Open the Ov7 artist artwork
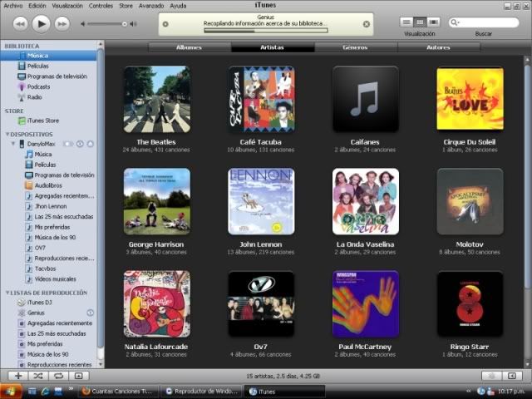Image resolution: width=532 pixels, height=399 pixels. coord(261,304)
